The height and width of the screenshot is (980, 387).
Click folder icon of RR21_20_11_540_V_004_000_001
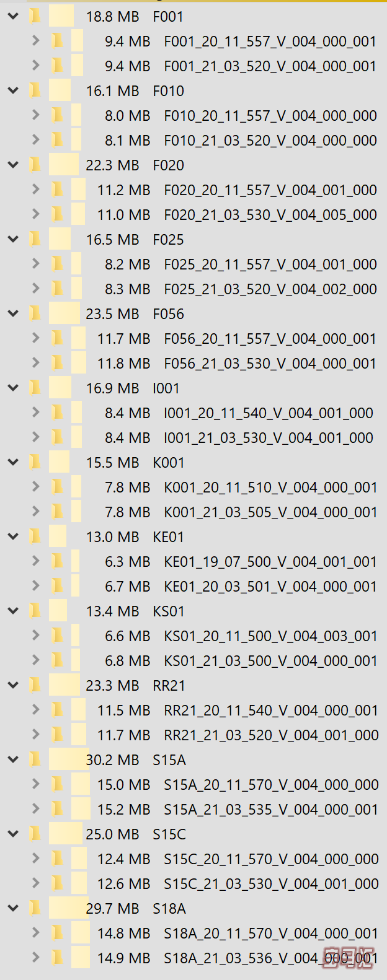[57, 711]
